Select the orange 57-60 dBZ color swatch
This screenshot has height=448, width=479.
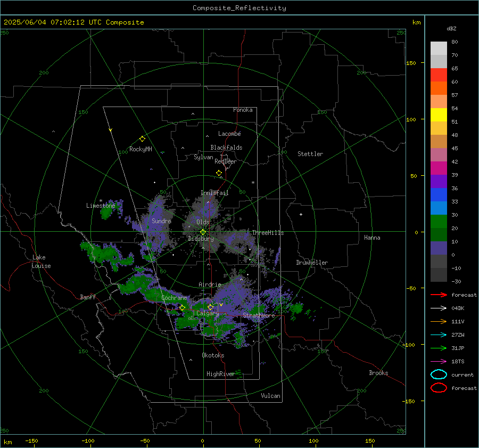[x=439, y=88]
